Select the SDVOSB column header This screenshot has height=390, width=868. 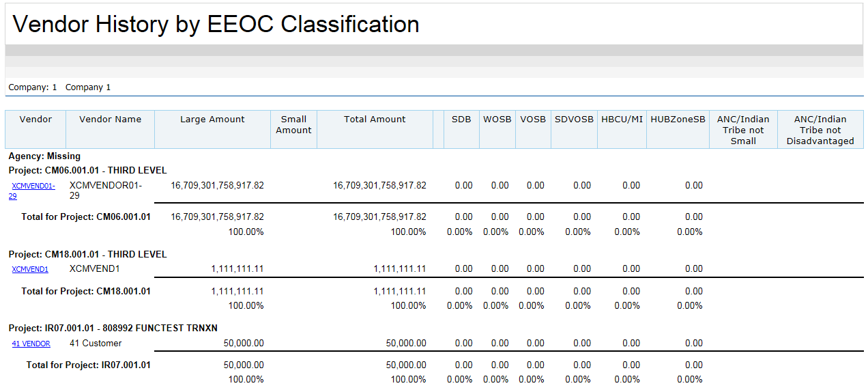pos(574,120)
